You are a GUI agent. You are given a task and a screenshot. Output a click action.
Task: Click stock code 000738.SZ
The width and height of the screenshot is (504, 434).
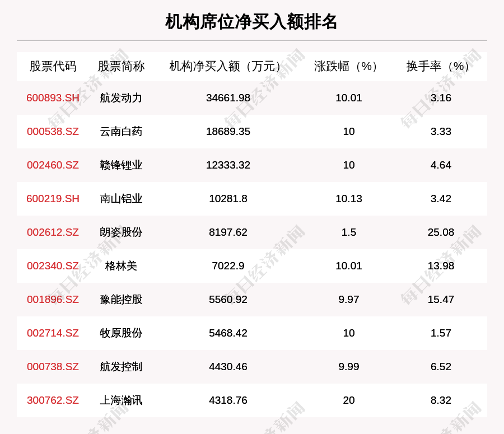[x=53, y=367]
